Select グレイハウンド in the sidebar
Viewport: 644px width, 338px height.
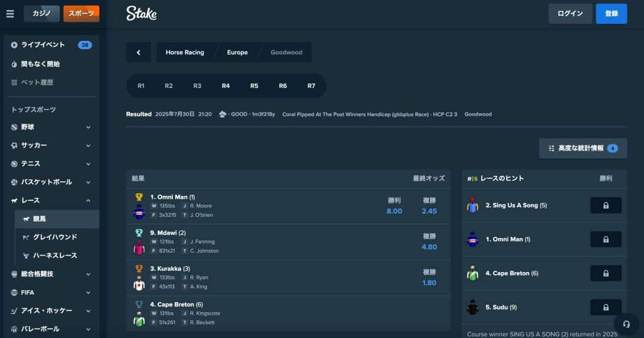pos(57,237)
